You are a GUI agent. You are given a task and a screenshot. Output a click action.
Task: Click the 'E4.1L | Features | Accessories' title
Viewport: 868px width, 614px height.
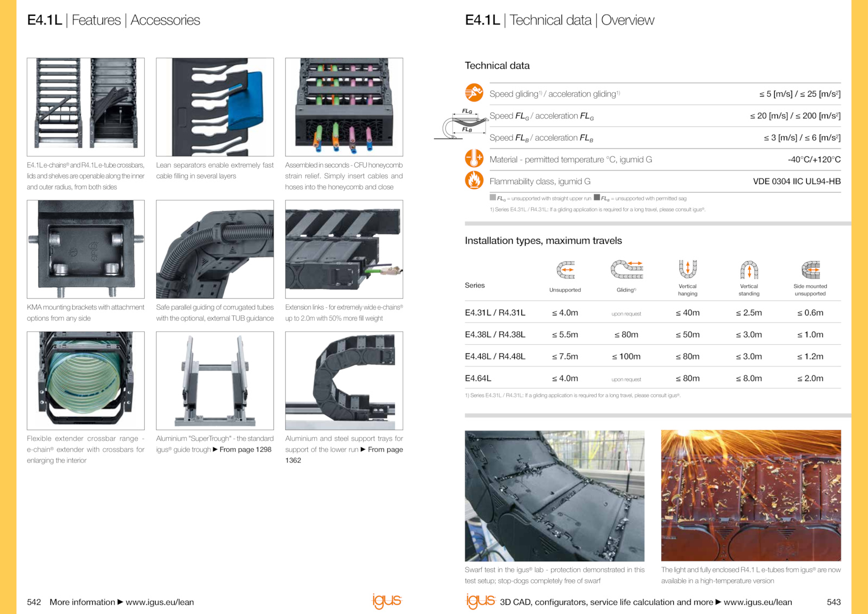(x=113, y=20)
